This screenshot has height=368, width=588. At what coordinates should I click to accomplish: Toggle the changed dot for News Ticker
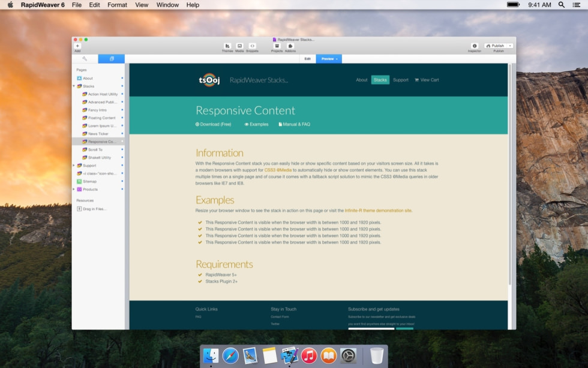[x=122, y=133]
